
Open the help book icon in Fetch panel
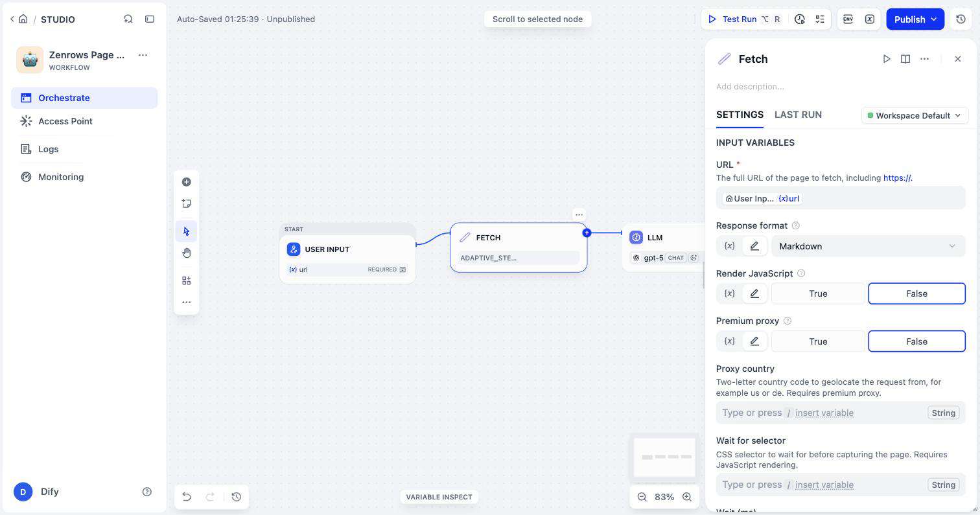pos(905,59)
